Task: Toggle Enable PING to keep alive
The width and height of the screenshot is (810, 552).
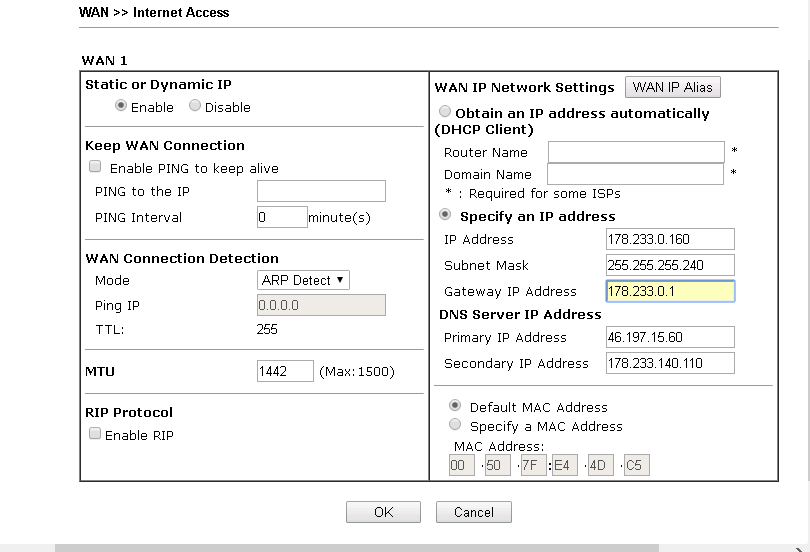Action: coord(96,168)
